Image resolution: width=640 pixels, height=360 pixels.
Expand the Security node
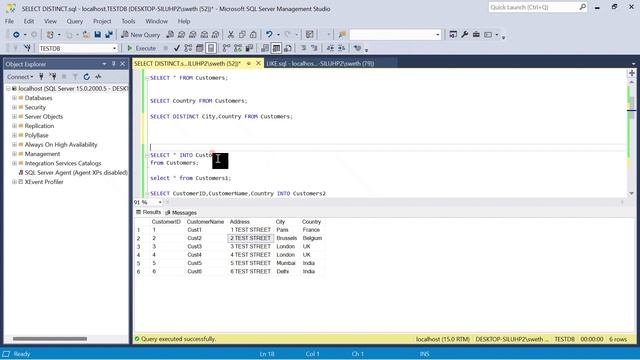pos(14,107)
